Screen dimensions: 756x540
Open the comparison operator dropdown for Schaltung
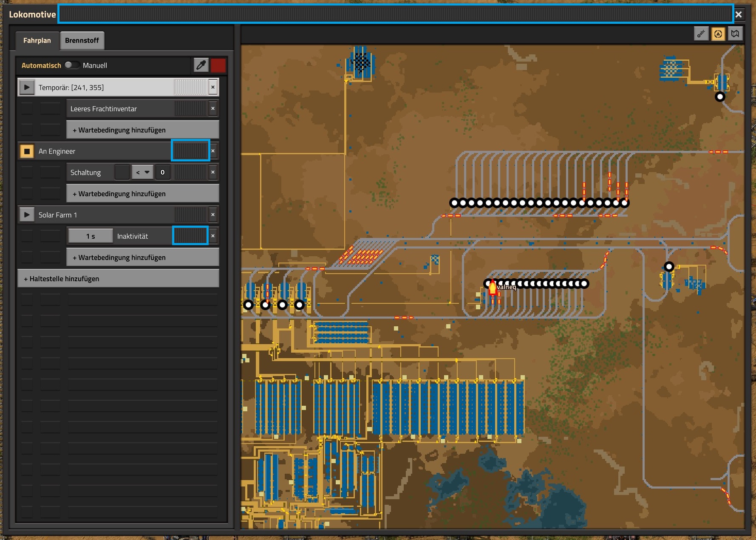pyautogui.click(x=142, y=172)
